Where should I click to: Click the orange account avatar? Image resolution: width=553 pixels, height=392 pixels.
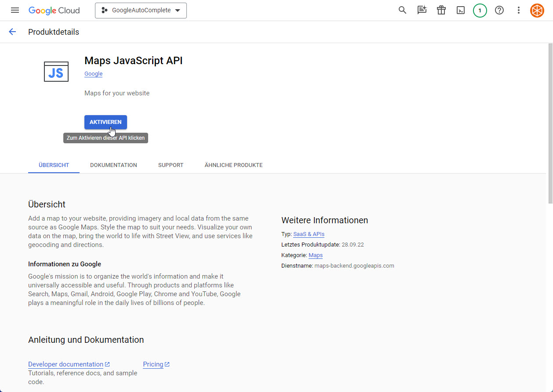[537, 10]
